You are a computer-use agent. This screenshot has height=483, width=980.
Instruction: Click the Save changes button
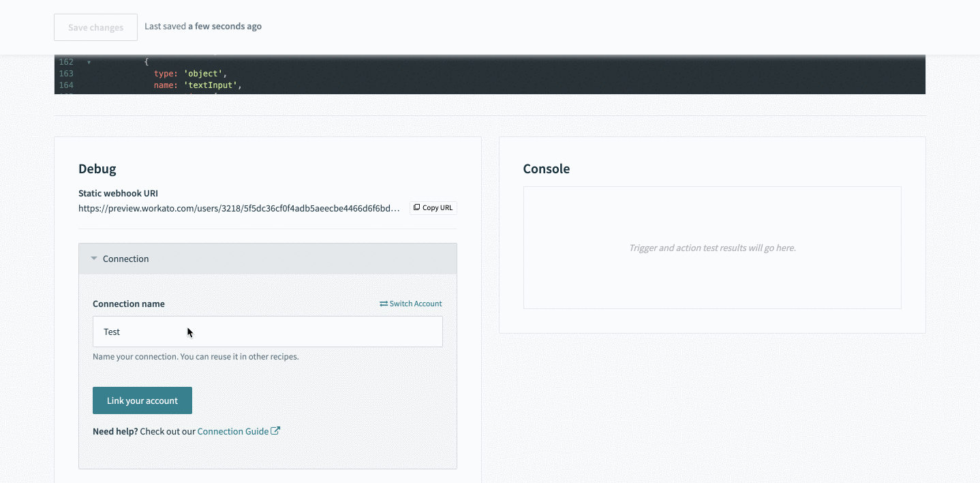(x=95, y=27)
